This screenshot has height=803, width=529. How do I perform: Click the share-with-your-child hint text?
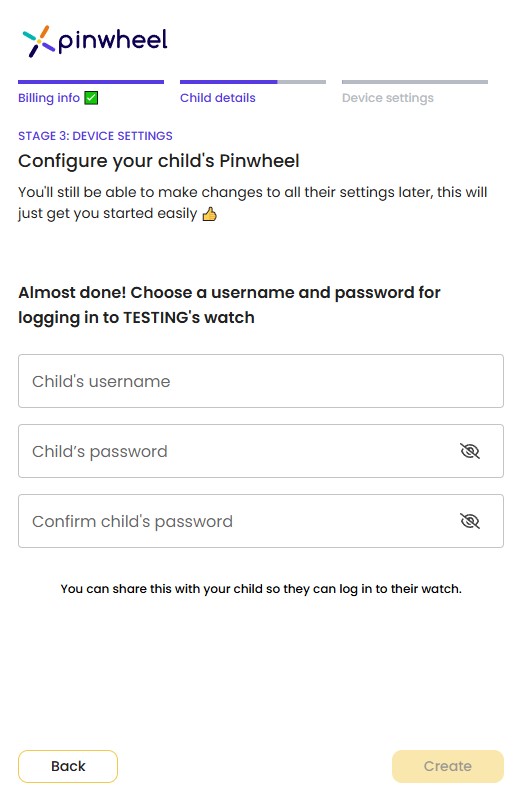pyautogui.click(x=261, y=589)
